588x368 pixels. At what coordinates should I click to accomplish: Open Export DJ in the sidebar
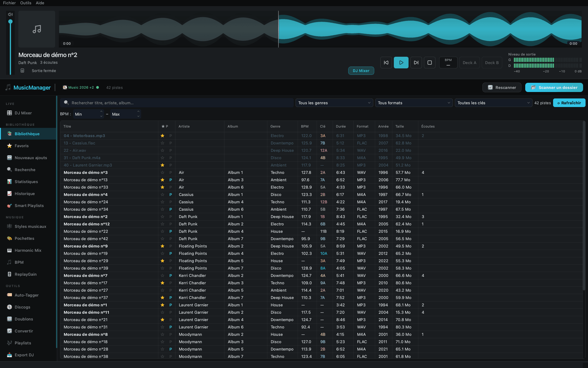click(x=28, y=355)
